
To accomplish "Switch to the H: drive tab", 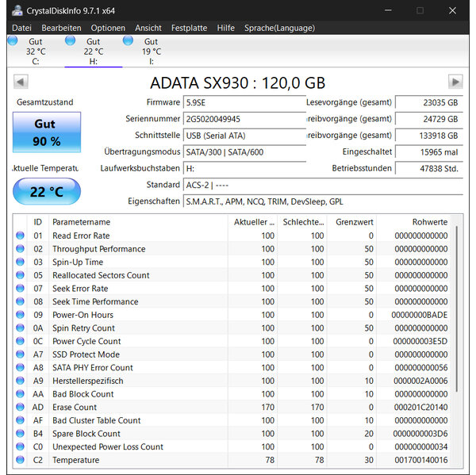I will coord(93,52).
